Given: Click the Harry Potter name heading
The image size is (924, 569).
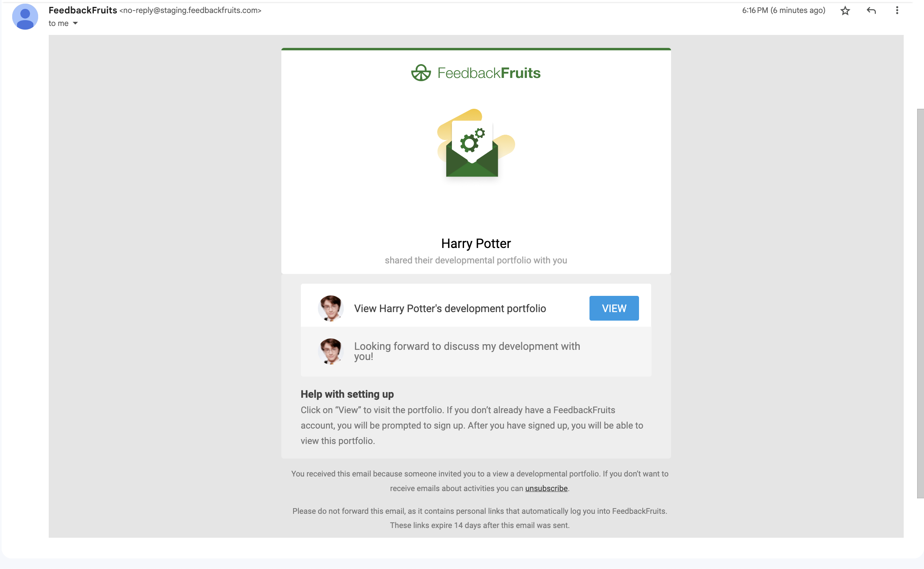Looking at the screenshot, I should (x=476, y=244).
